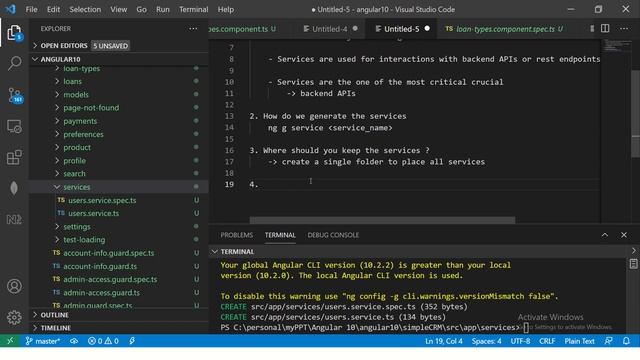Change encoding via UTF-8 status item
The image size is (640, 360).
click(520, 341)
